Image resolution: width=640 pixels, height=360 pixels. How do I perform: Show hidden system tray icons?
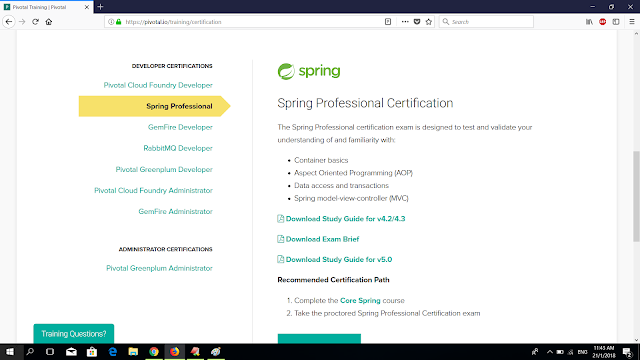tap(549, 352)
